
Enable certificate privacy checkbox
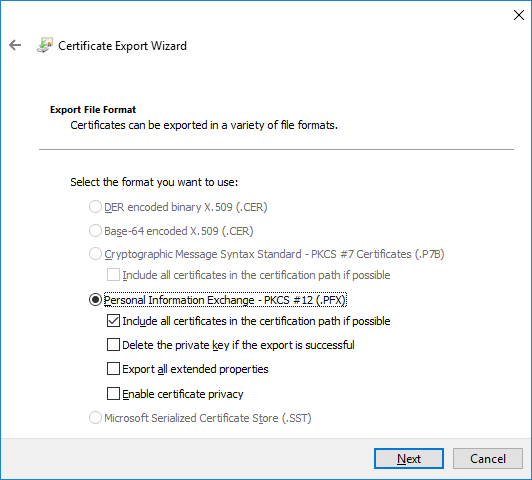pos(113,394)
